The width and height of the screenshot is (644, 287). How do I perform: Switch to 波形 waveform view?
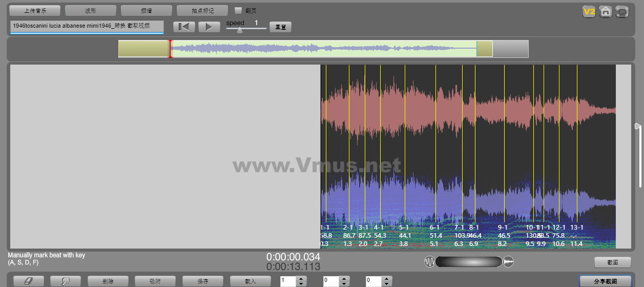[x=91, y=10]
